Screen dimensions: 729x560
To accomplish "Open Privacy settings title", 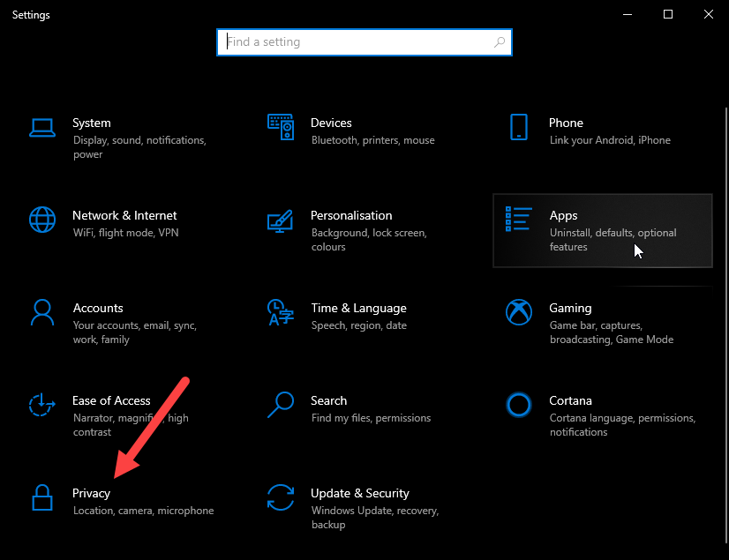I will click(x=91, y=493).
